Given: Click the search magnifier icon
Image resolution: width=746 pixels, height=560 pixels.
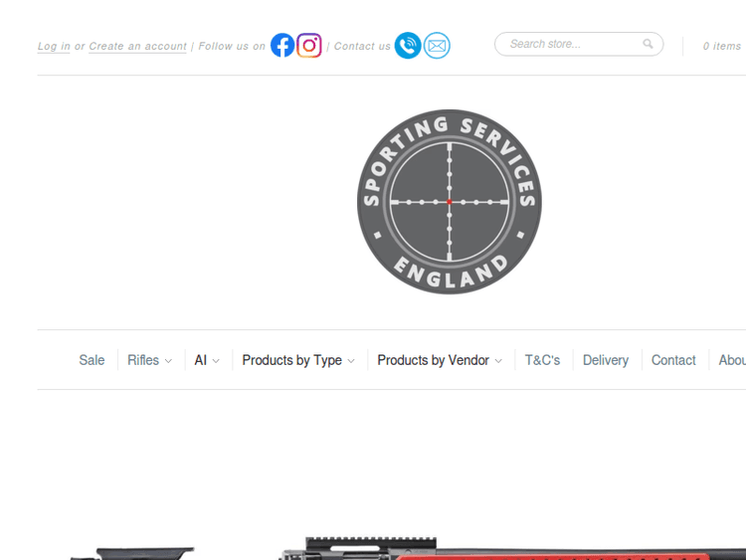Looking at the screenshot, I should click(648, 44).
